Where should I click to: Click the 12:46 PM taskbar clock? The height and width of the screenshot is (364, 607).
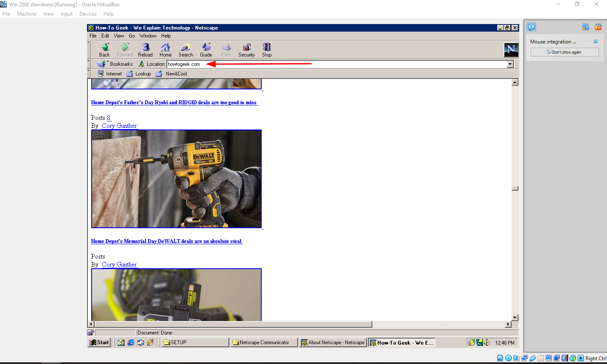click(505, 343)
